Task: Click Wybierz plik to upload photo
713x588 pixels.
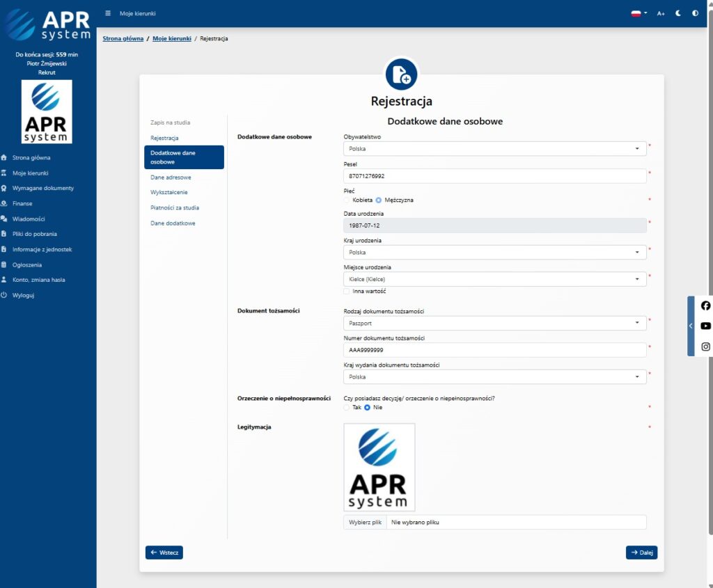Action: coord(366,522)
